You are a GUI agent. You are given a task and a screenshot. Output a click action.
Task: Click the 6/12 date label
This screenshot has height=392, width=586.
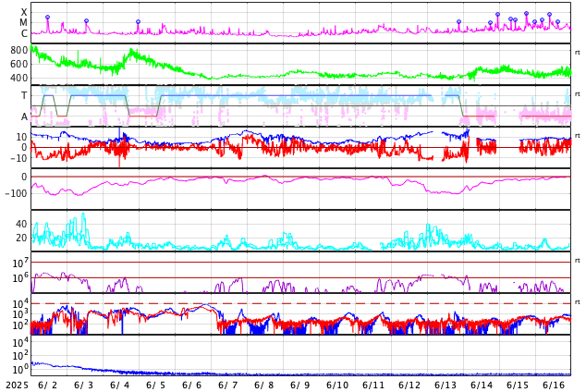coord(409,385)
